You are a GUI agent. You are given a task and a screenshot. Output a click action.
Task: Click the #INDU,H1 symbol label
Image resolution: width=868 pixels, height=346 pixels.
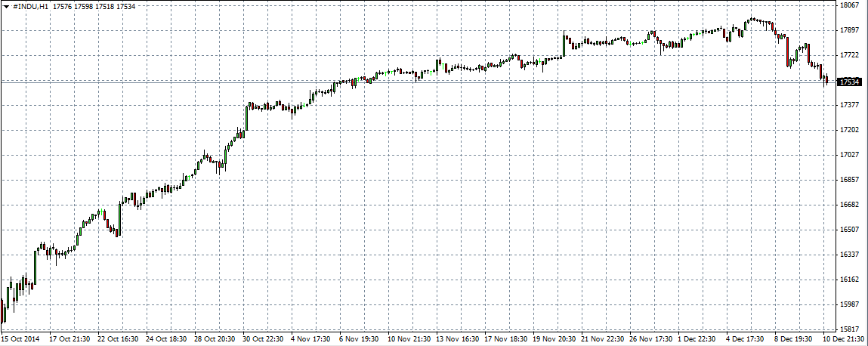(x=29, y=7)
